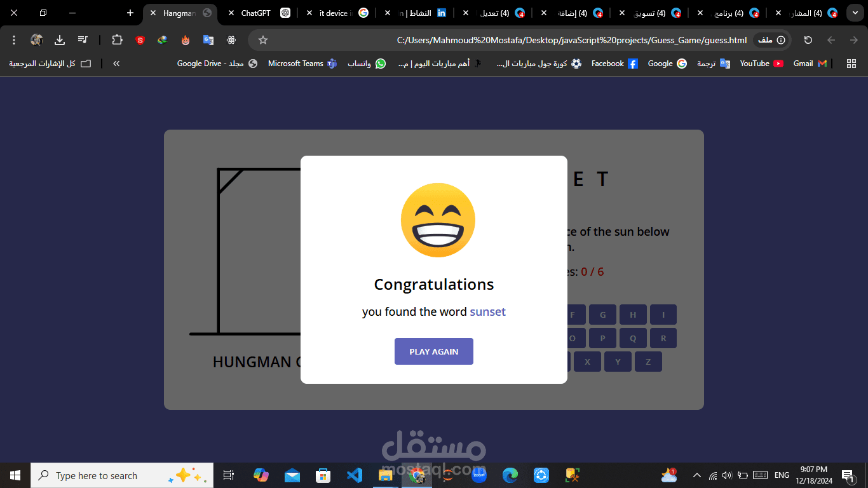Screen dimensions: 868x488
Task: Click the letter G key on keyboard
Action: coord(603,315)
